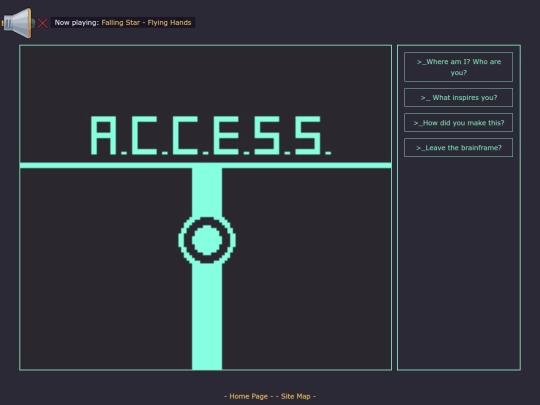
Task: Select the "What inspires you?" option
Action: 458,97
